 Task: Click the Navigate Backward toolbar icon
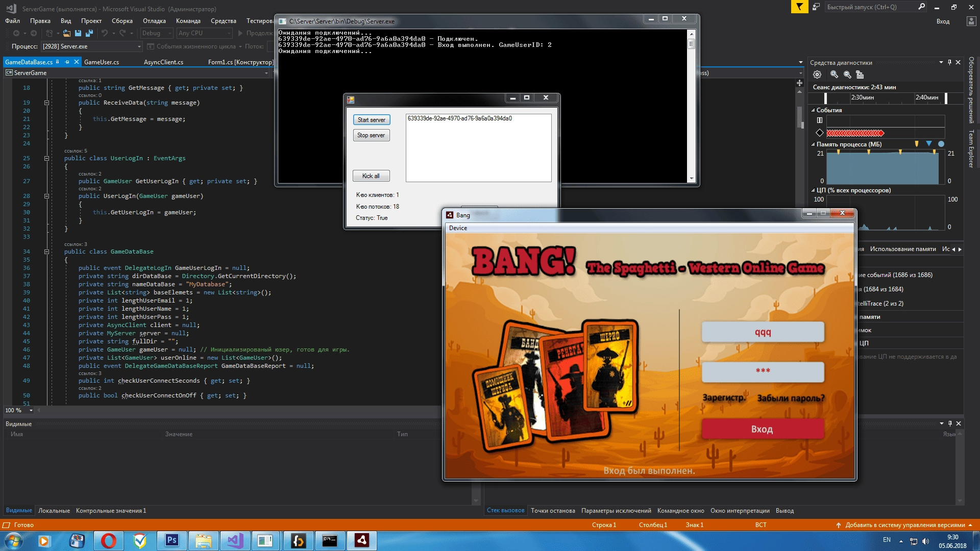click(x=16, y=33)
